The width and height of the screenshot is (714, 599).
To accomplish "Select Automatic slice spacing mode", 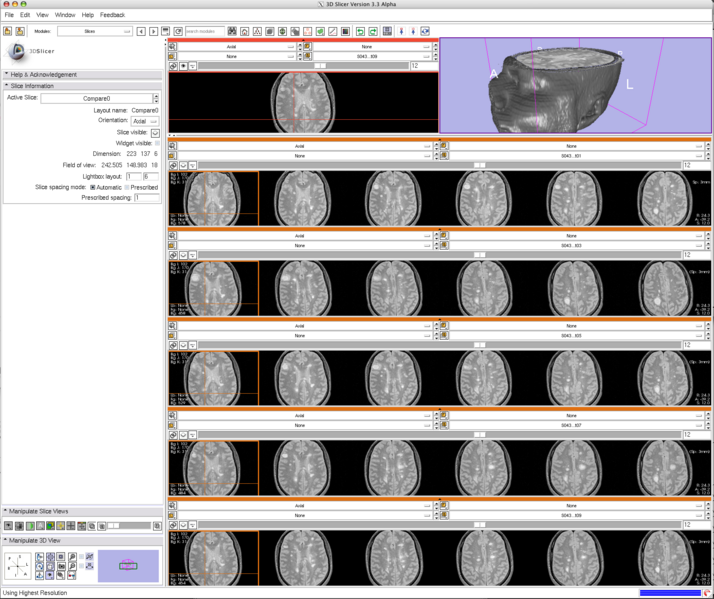I will [x=93, y=187].
